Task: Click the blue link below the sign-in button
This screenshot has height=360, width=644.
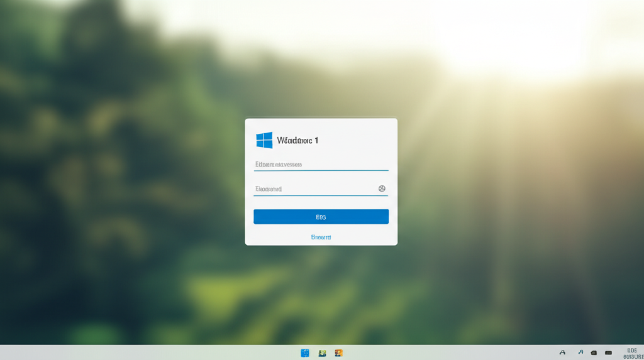Action: coord(321,237)
